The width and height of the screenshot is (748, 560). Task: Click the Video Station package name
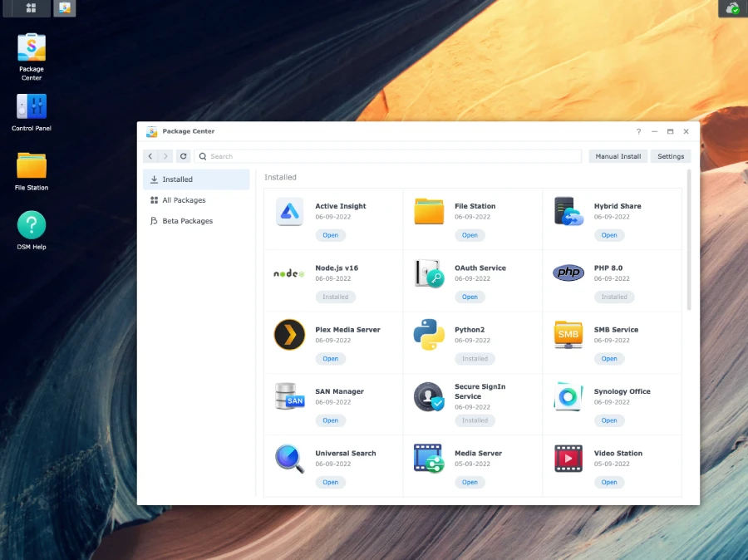618,453
